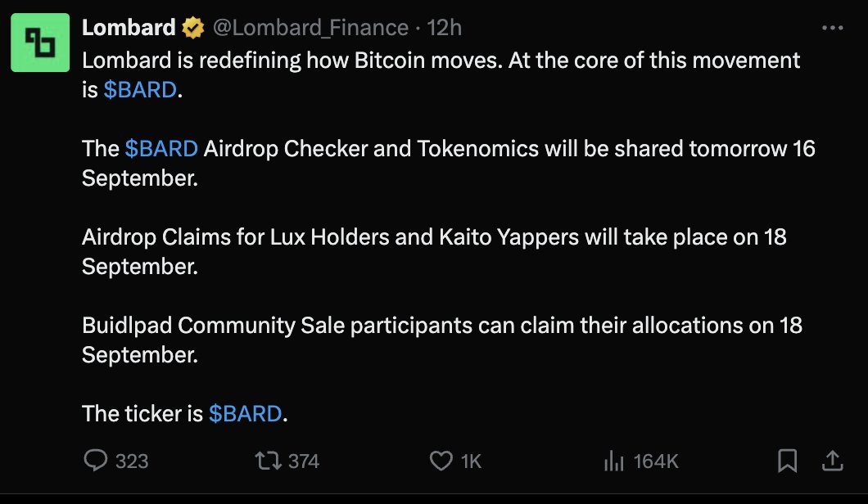This screenshot has height=504, width=868.
Task: Click the 12h timestamp
Action: click(444, 28)
